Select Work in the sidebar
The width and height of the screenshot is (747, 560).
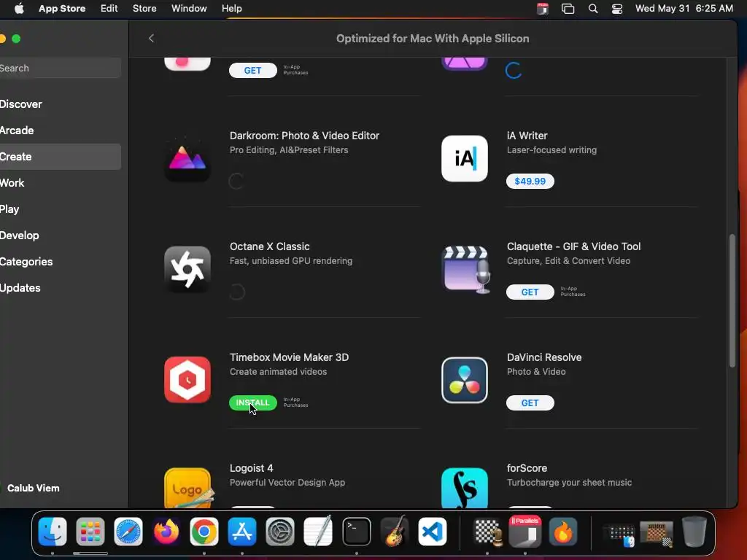[61, 183]
